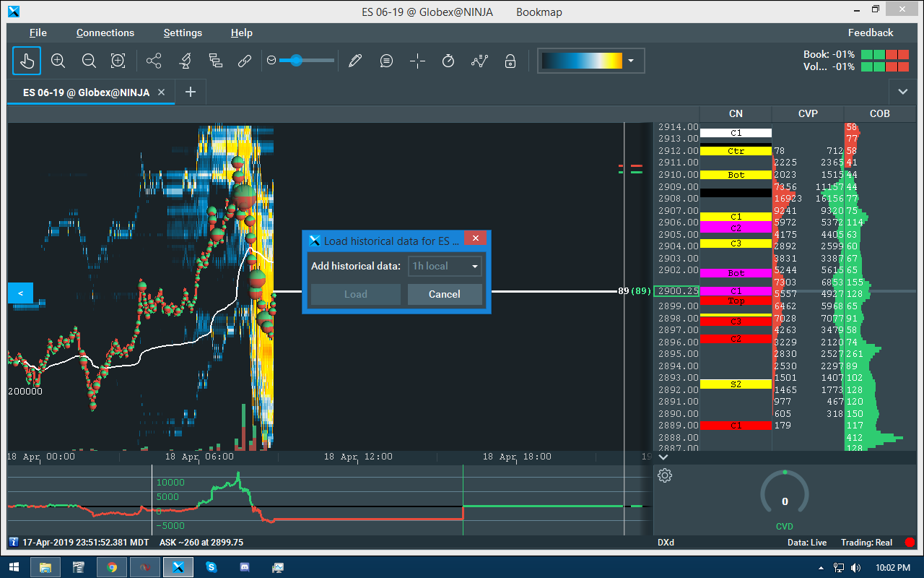Click the yellow Ctr level label
The width and height of the screenshot is (924, 578).
pos(736,151)
